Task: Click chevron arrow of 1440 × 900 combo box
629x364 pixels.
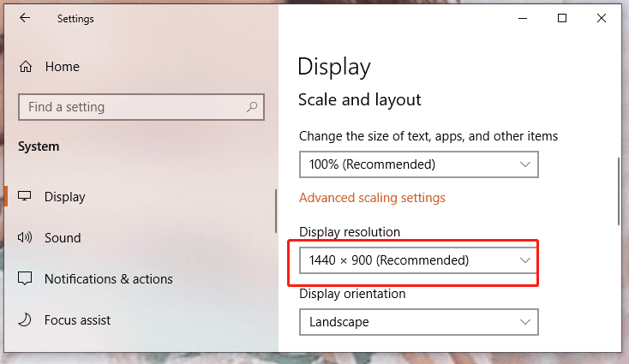Action: tap(525, 260)
